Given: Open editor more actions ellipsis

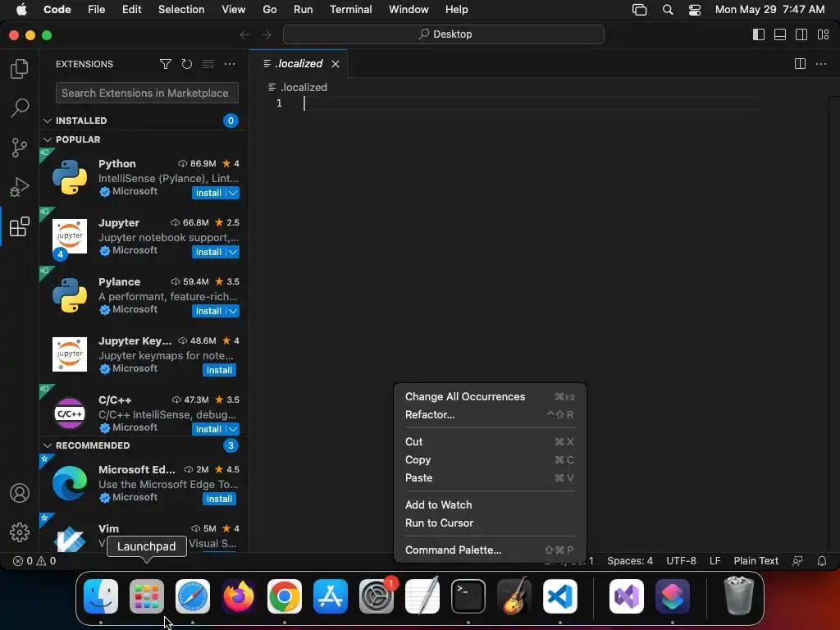Looking at the screenshot, I should coord(820,64).
